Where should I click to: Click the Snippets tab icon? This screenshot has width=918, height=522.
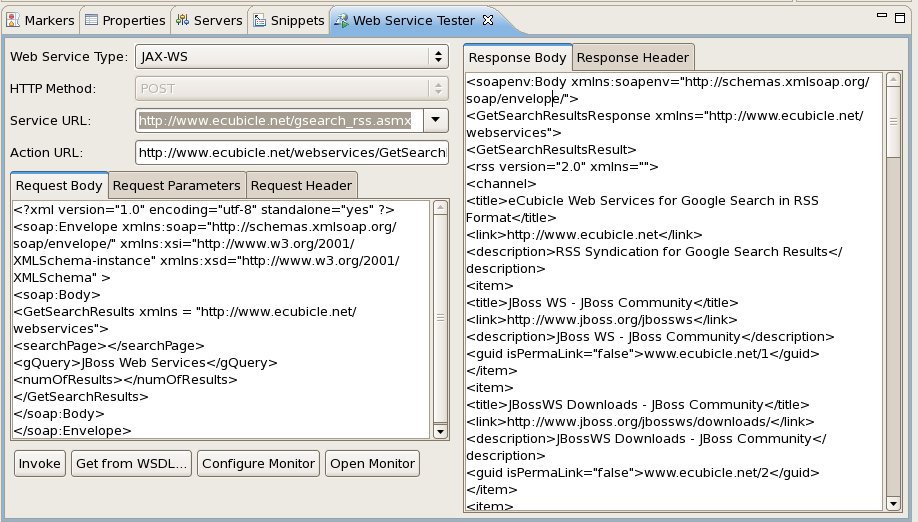tap(259, 20)
